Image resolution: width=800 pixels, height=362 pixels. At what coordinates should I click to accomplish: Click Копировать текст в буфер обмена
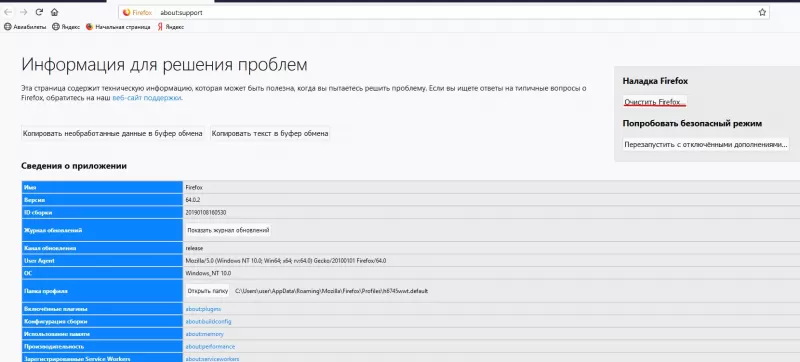pos(270,134)
